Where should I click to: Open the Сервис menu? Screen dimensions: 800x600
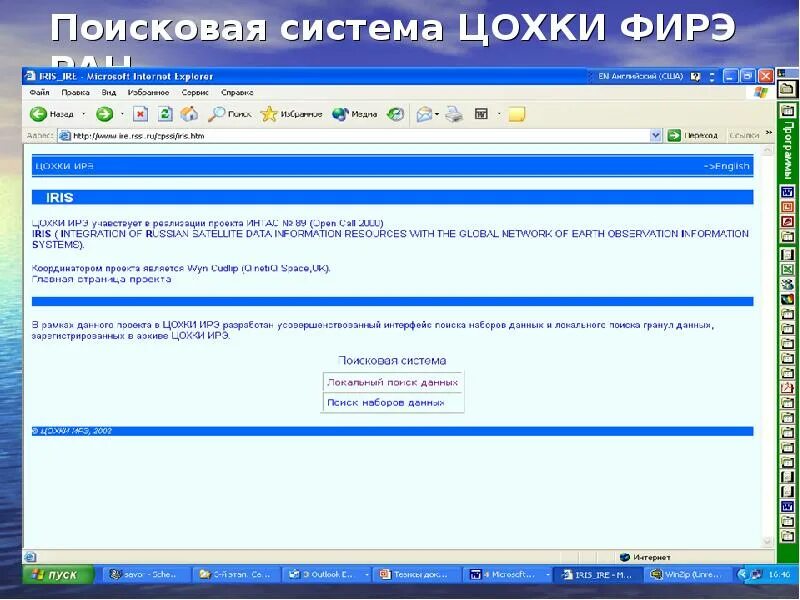pyautogui.click(x=195, y=92)
